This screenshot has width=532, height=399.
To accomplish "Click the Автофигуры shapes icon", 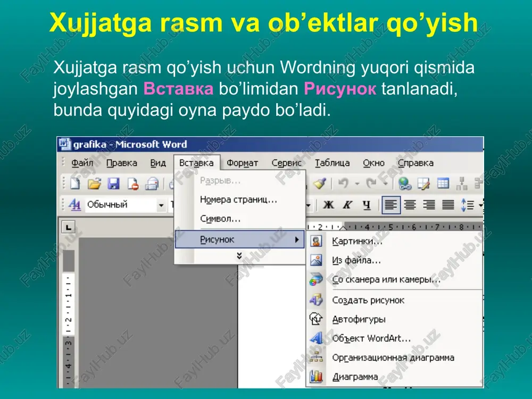I will pos(316,319).
